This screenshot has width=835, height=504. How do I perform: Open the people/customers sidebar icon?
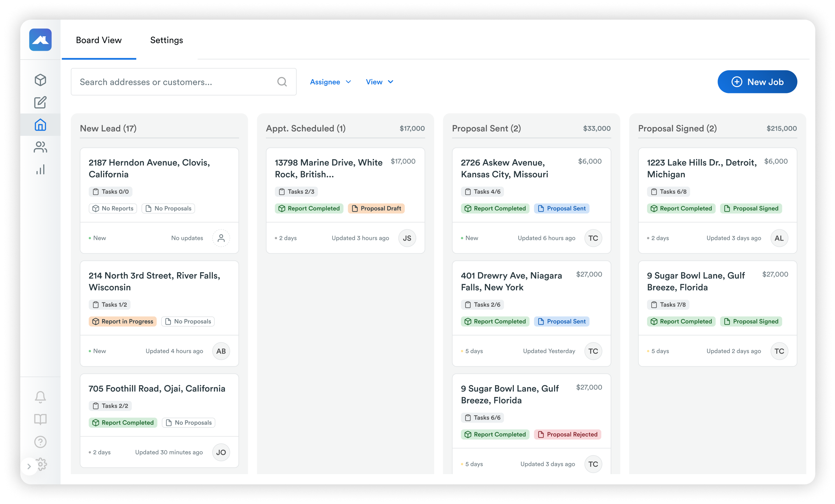coord(40,147)
